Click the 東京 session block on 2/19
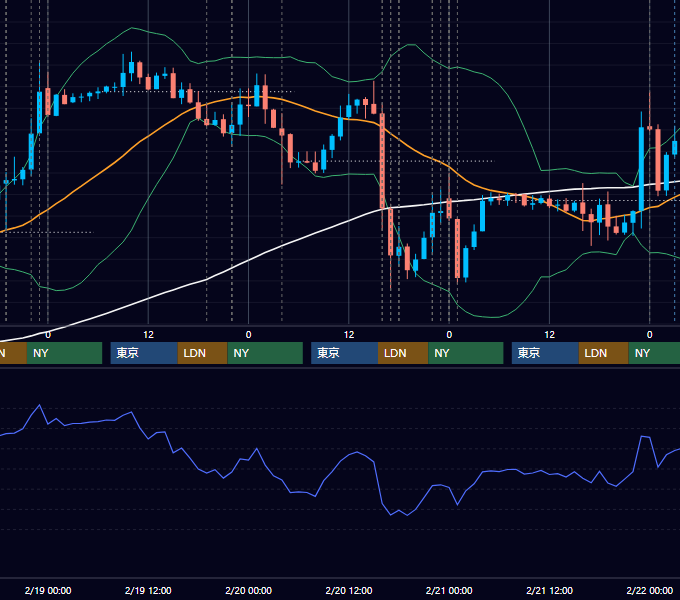The width and height of the screenshot is (680, 600). click(144, 353)
